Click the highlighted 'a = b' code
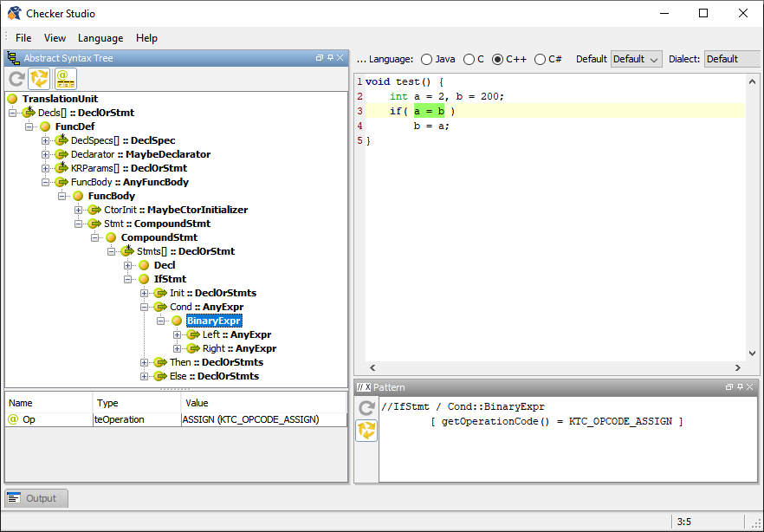This screenshot has height=532, width=764. pyautogui.click(x=429, y=111)
